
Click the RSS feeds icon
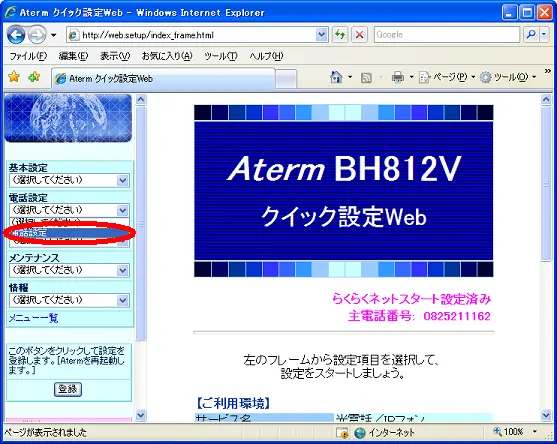366,77
